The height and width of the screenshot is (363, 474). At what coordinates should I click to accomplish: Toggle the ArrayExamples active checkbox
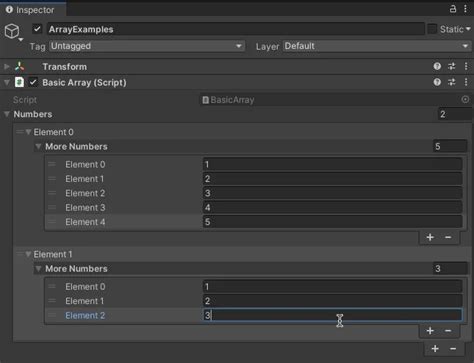(37, 29)
